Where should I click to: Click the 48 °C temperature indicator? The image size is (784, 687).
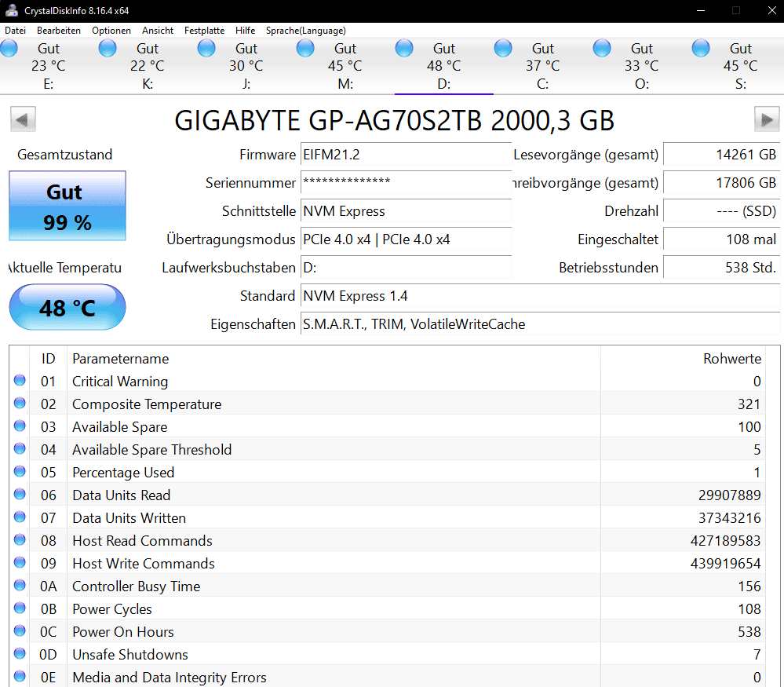(67, 307)
